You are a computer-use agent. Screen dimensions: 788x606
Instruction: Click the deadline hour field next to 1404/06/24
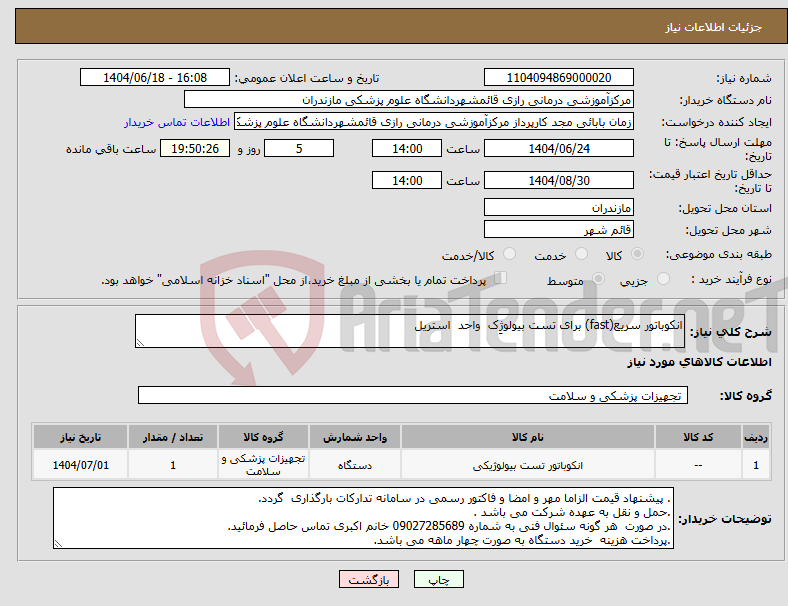(x=407, y=149)
